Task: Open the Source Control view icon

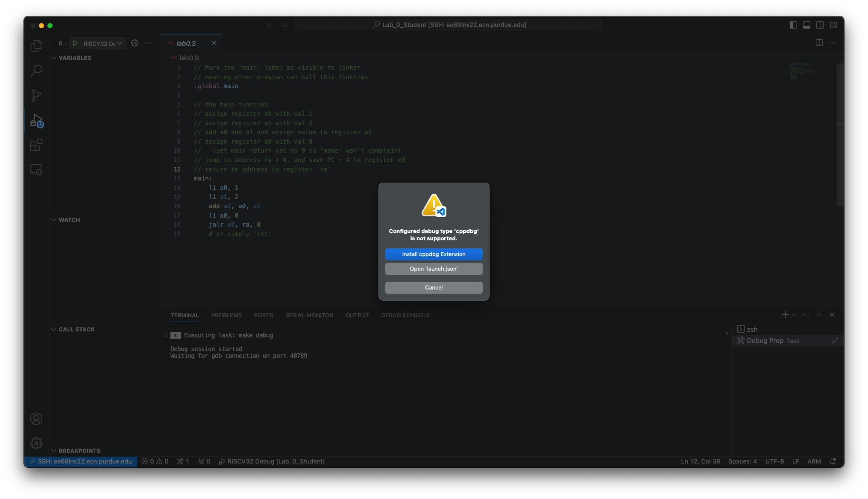Action: [x=36, y=95]
